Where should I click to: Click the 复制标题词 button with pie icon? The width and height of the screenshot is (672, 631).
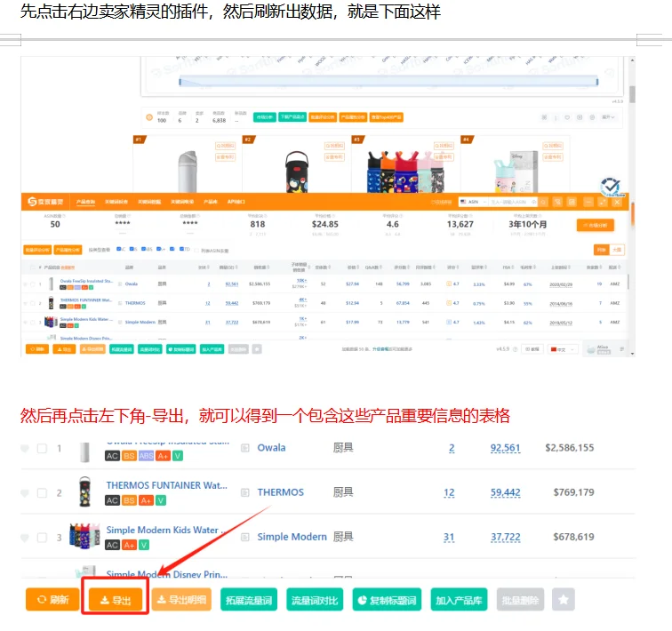pyautogui.click(x=387, y=600)
